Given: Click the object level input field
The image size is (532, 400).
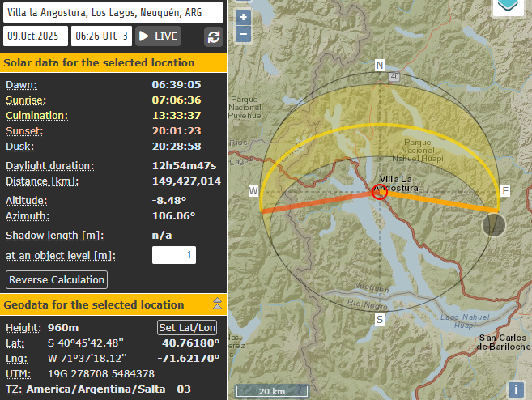Looking at the screenshot, I should point(174,256).
